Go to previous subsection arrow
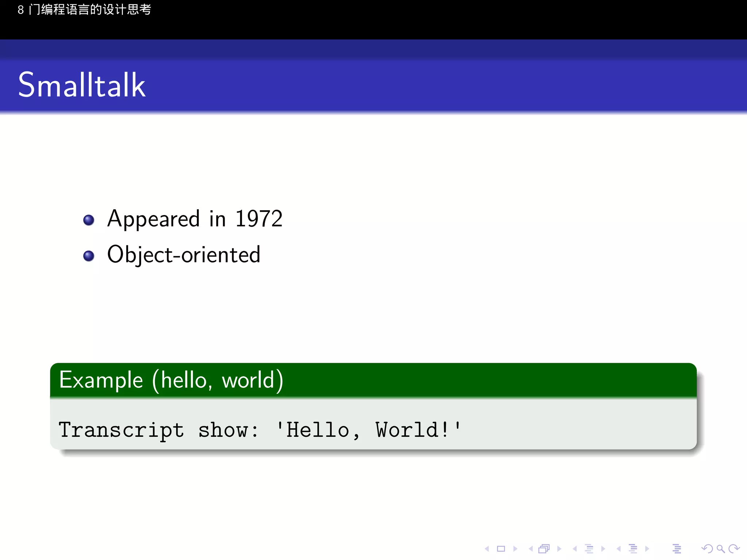 point(574,549)
